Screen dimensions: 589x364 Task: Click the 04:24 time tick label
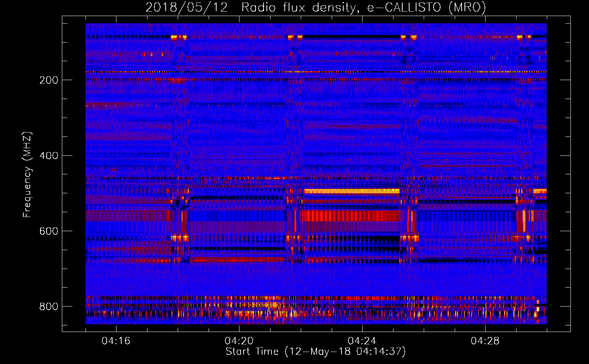(362, 341)
